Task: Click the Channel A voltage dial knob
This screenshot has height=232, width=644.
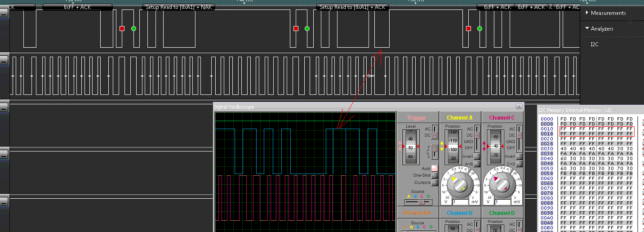Action: (x=460, y=185)
